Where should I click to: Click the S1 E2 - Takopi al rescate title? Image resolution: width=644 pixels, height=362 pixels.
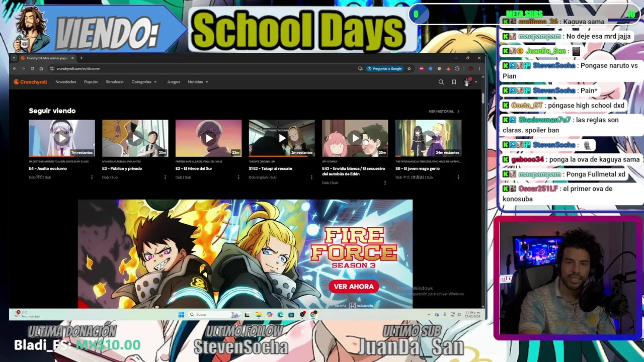pyautogui.click(x=270, y=168)
